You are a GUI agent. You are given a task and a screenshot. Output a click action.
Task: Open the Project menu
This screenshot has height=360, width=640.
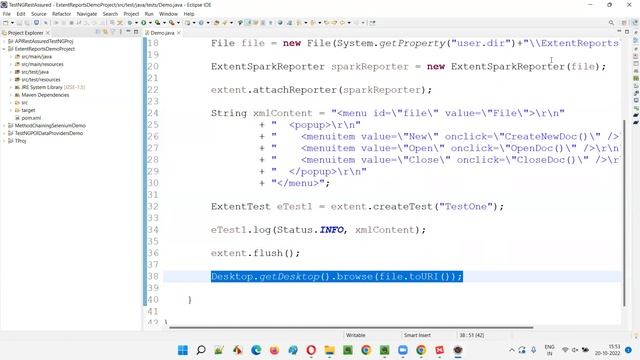131,14
